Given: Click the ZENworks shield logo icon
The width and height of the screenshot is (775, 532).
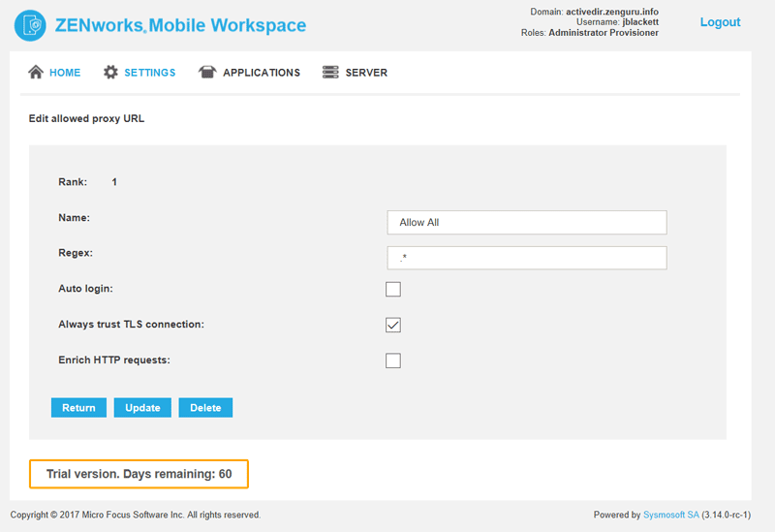Looking at the screenshot, I should [x=30, y=25].
